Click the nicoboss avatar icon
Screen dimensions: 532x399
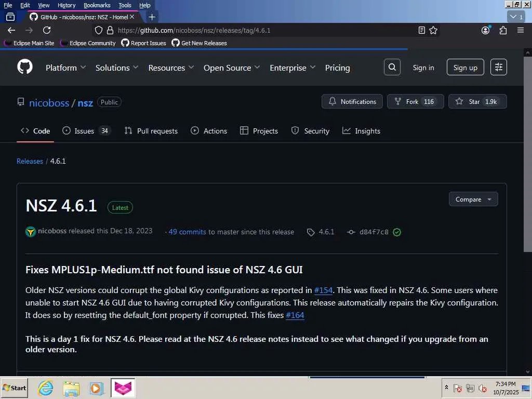31,231
